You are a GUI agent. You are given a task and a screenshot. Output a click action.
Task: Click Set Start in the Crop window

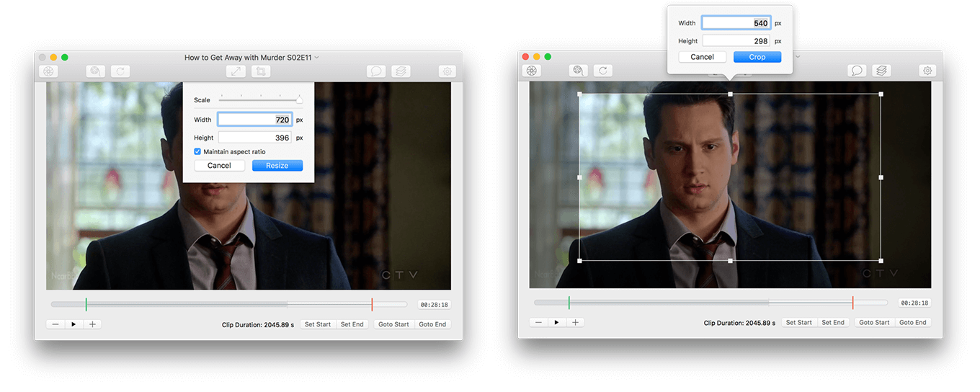pyautogui.click(x=799, y=322)
